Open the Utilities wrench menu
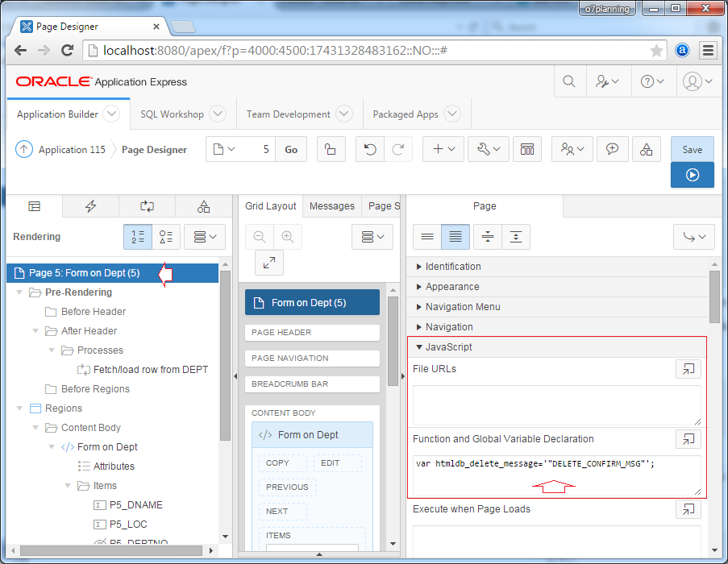Image resolution: width=728 pixels, height=564 pixels. (489, 149)
